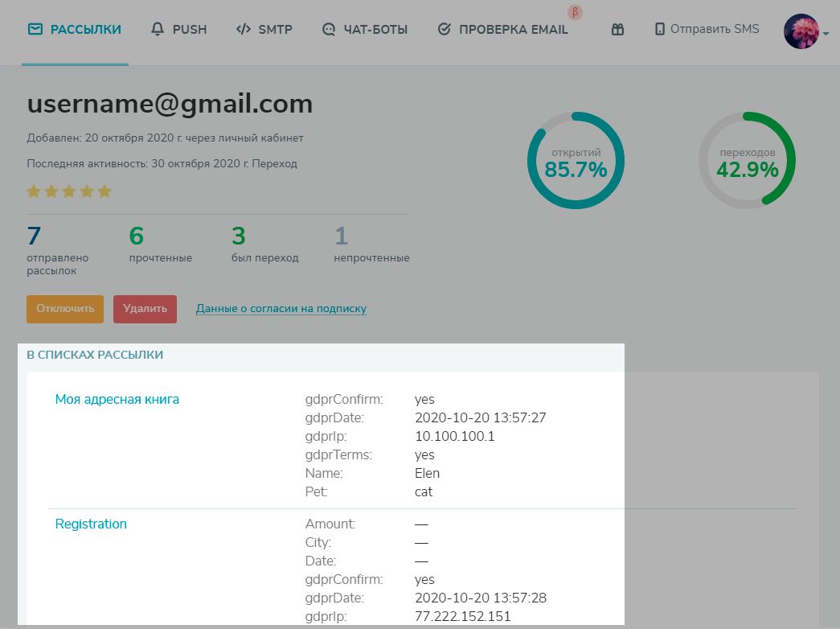Open the profile avatar menu
Image resolution: width=840 pixels, height=629 pixels.
[x=801, y=31]
